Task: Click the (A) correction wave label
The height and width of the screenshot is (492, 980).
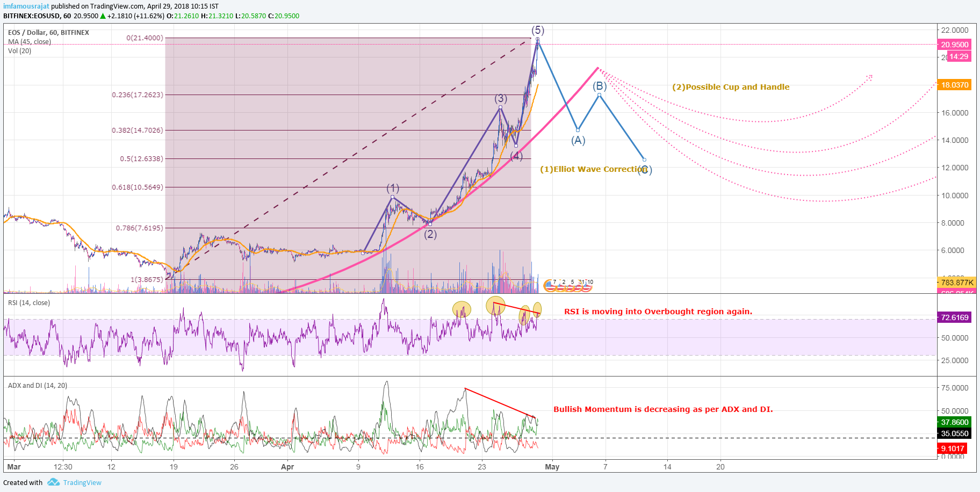Action: point(578,141)
